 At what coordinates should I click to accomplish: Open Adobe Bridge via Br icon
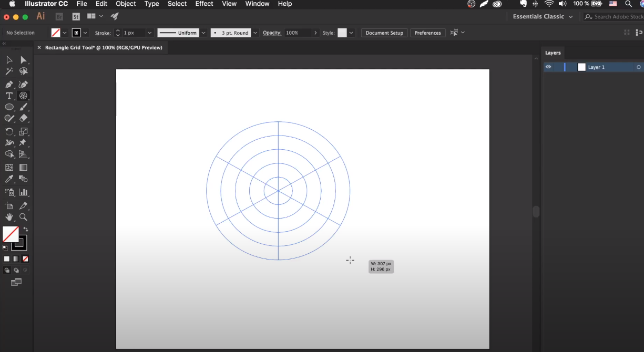(59, 17)
